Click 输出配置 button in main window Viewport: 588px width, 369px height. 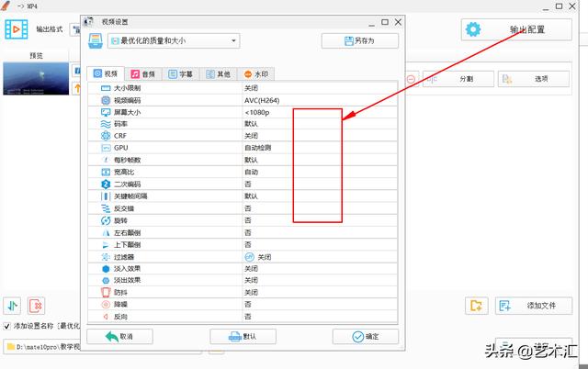[516, 29]
